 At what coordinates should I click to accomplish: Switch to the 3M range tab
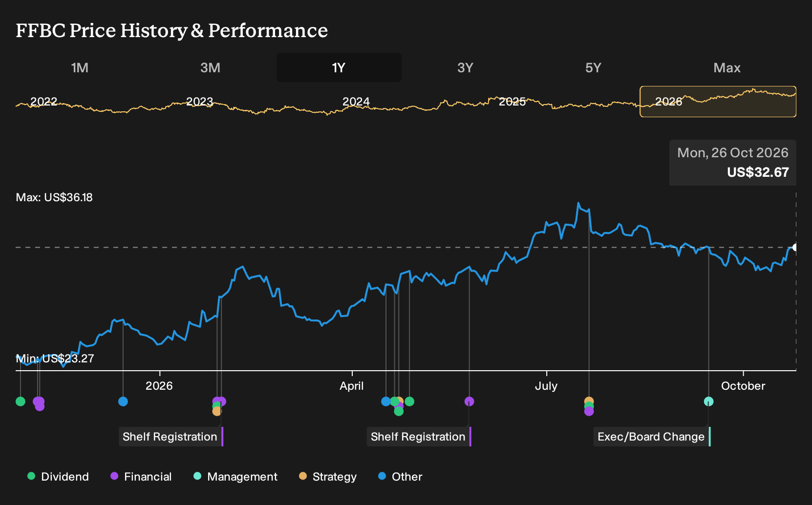210,67
